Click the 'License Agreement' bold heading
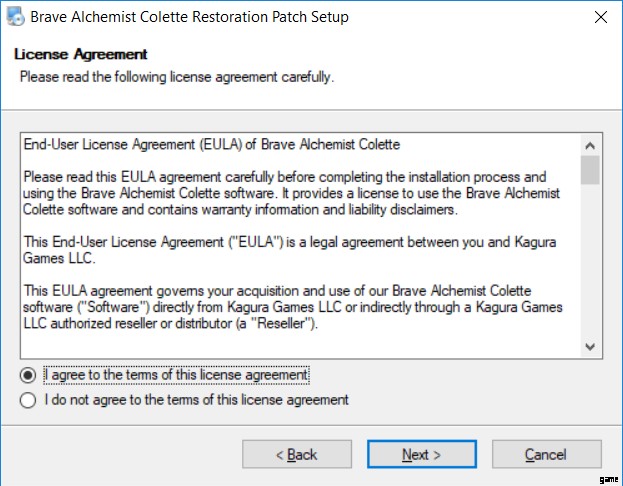623x486 pixels. [81, 54]
